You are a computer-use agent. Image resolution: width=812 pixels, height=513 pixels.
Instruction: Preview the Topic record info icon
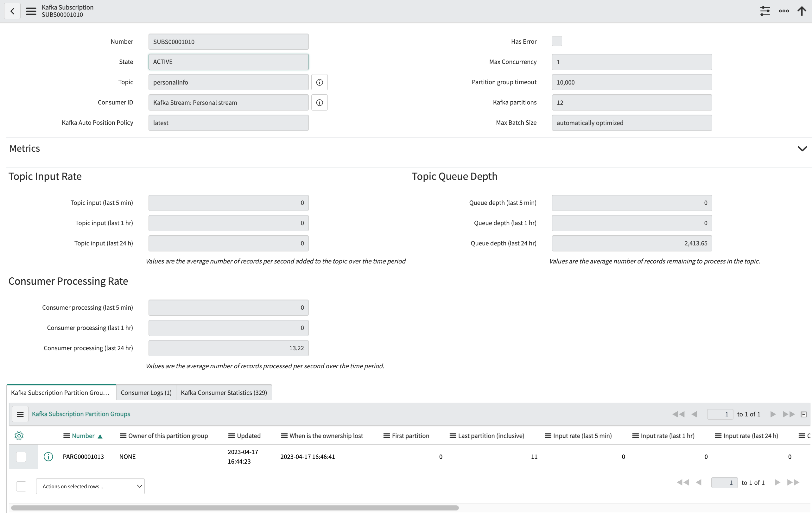pyautogui.click(x=319, y=82)
